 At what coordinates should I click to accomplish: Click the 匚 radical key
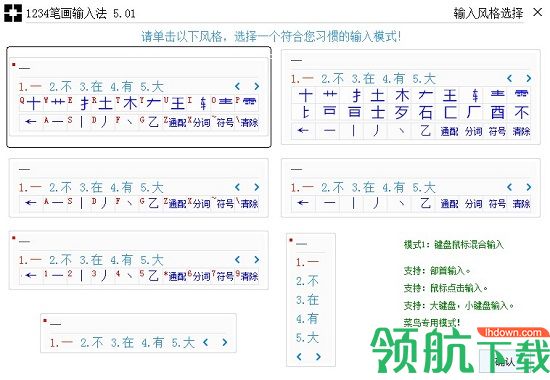click(x=449, y=113)
